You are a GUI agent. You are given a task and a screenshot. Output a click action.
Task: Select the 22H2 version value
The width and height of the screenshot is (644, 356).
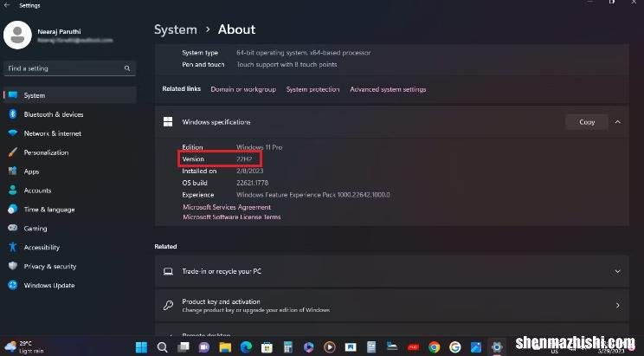pos(244,159)
